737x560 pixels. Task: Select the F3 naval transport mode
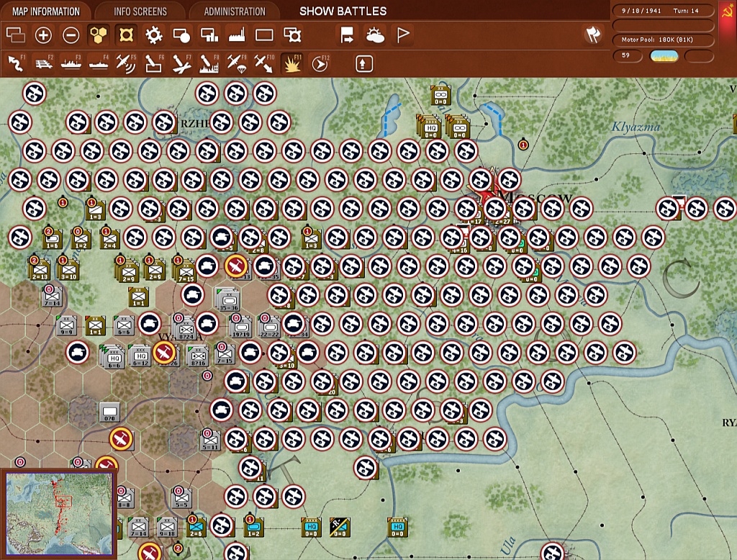click(x=71, y=63)
